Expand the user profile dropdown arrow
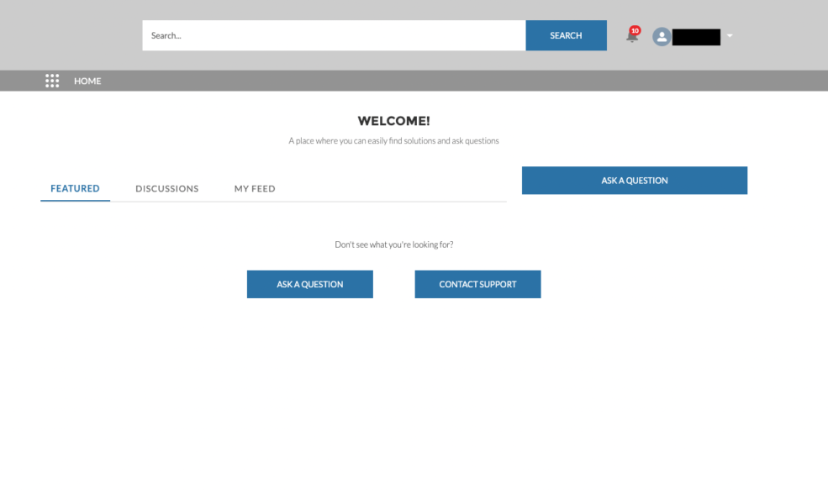828x504 pixels. click(x=730, y=36)
